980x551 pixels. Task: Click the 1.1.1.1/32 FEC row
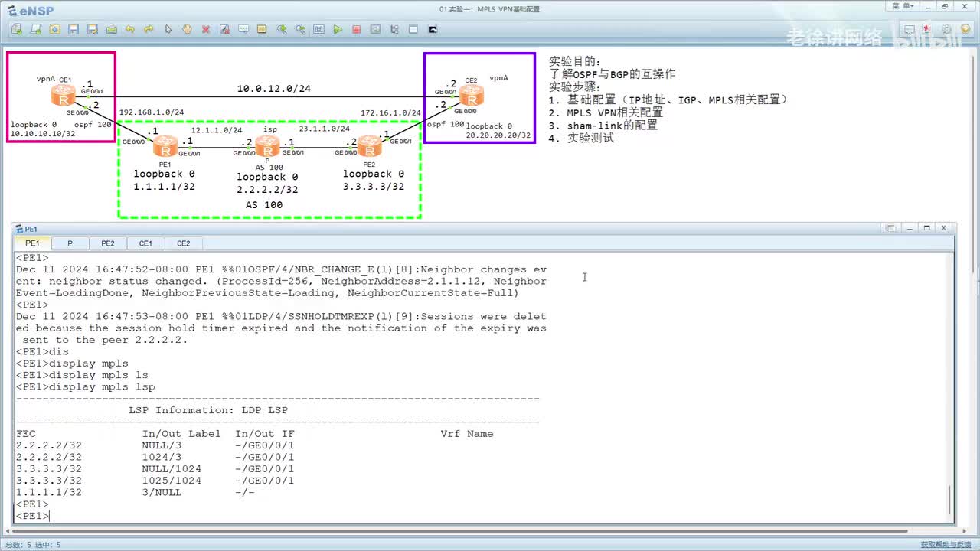point(135,492)
